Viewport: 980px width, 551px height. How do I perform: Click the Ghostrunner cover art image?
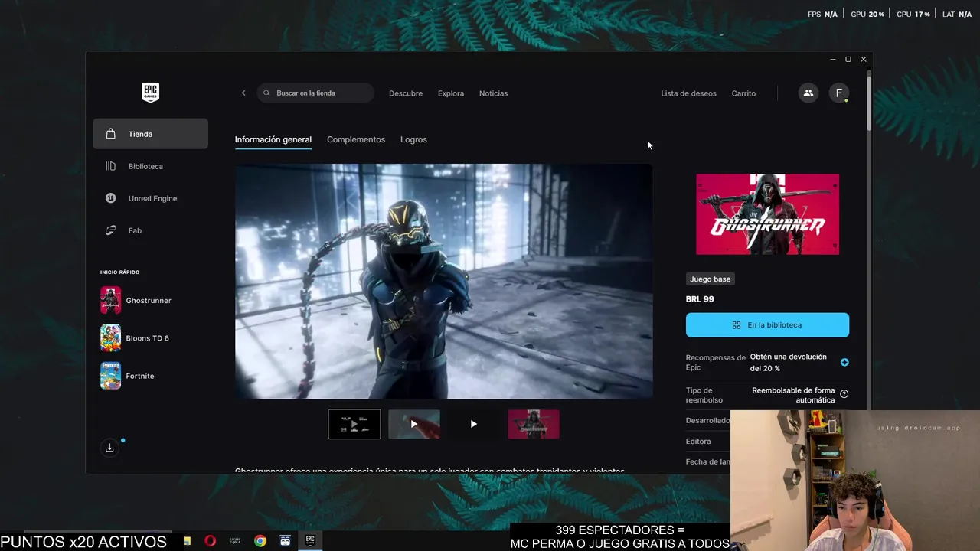click(x=767, y=214)
